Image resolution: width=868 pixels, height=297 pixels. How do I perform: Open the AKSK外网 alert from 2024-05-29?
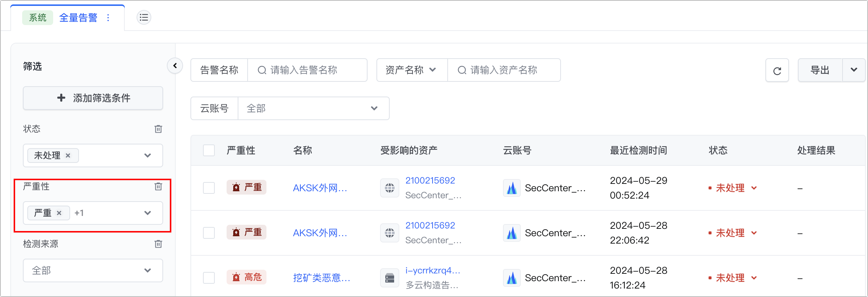[320, 188]
